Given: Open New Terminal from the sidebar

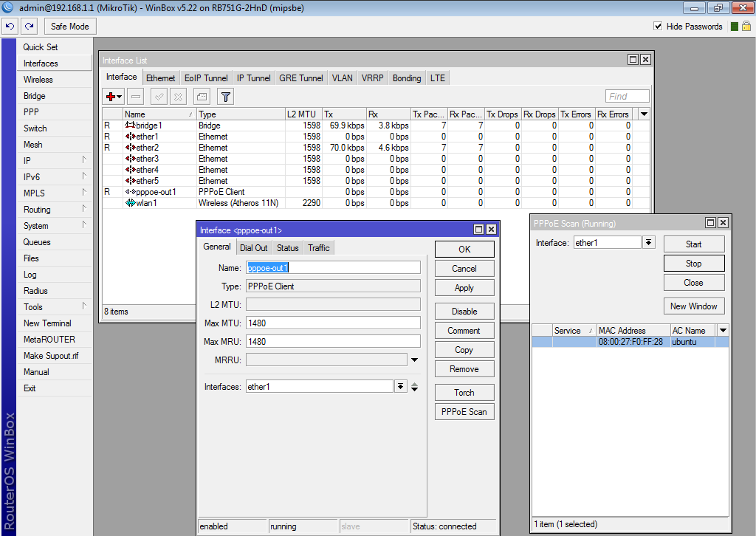Looking at the screenshot, I should coord(55,323).
